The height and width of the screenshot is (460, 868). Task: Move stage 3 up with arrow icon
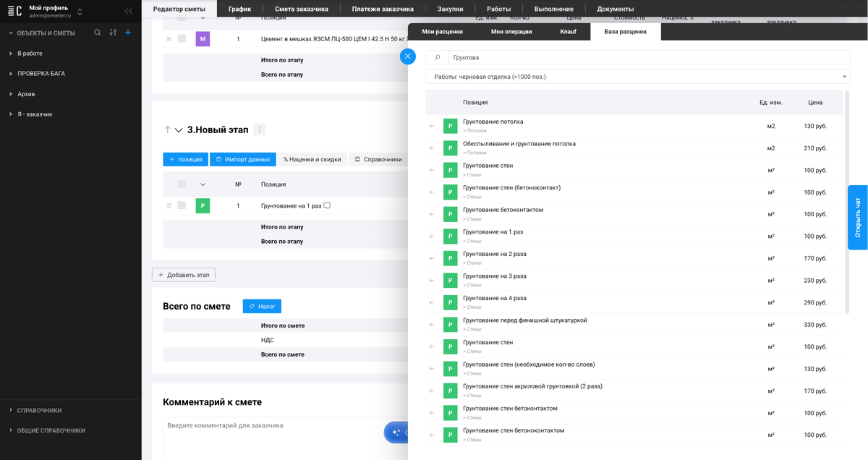point(167,129)
